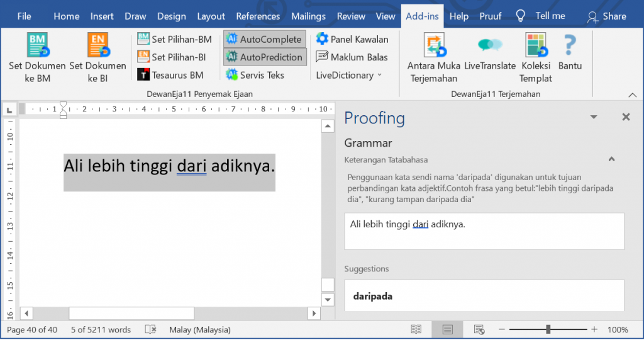Launch the LiveTranslate feature
Screen dimensions: 644x340
pos(489,45)
